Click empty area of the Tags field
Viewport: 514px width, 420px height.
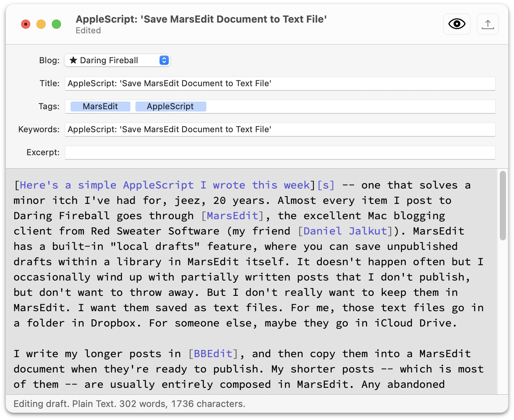[345, 107]
